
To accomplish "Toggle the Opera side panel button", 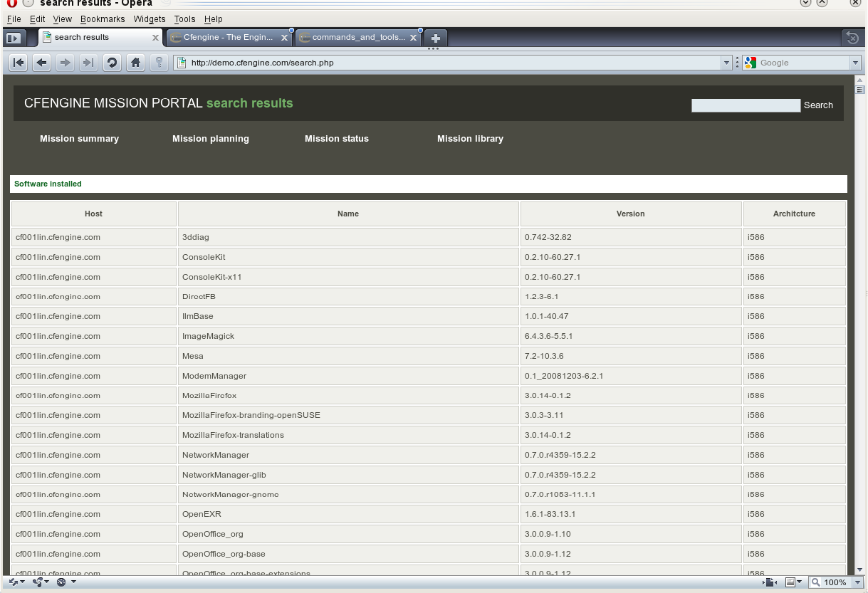I will click(x=14, y=38).
